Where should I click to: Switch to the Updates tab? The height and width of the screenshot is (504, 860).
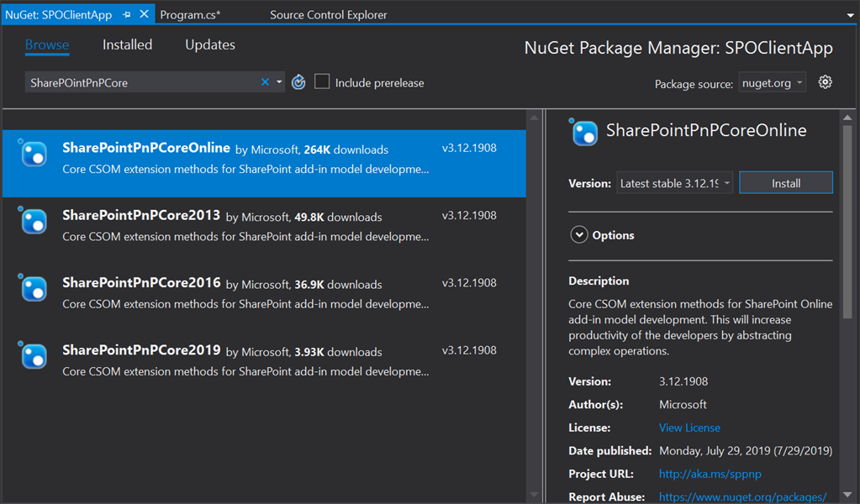[x=210, y=45]
